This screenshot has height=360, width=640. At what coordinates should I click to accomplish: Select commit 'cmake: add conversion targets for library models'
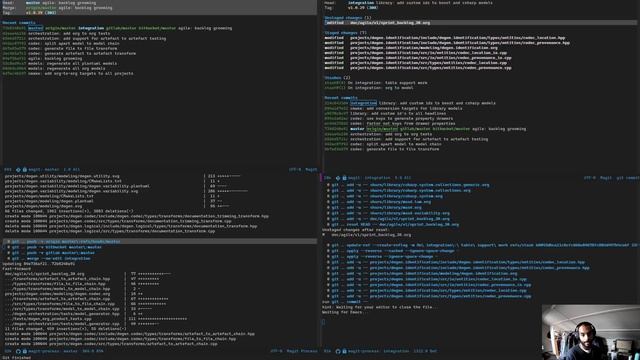pyautogui.click(x=393, y=109)
